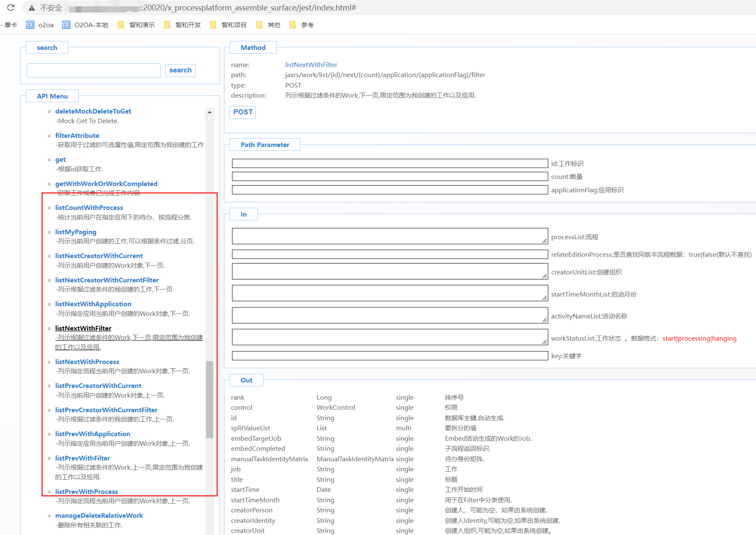Open the 智和演示 bookmark folder
This screenshot has width=756, height=535.
tap(137, 25)
